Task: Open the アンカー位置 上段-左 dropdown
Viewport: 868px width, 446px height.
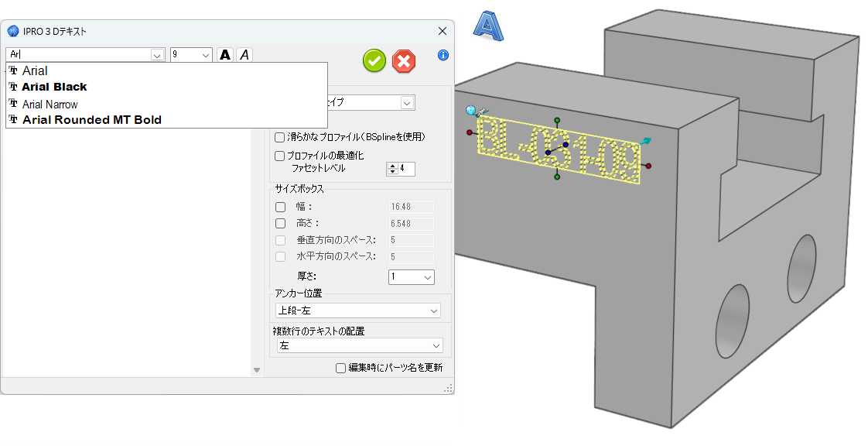Action: (x=357, y=310)
